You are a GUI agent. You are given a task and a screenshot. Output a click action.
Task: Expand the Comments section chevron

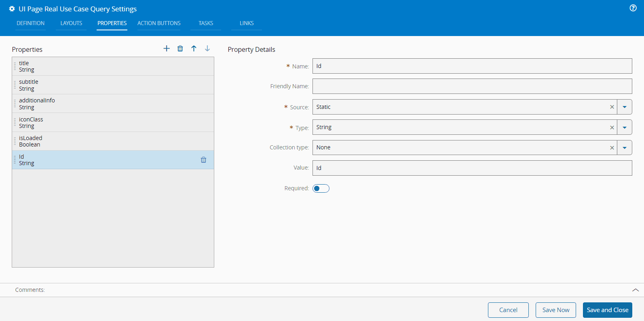635,290
